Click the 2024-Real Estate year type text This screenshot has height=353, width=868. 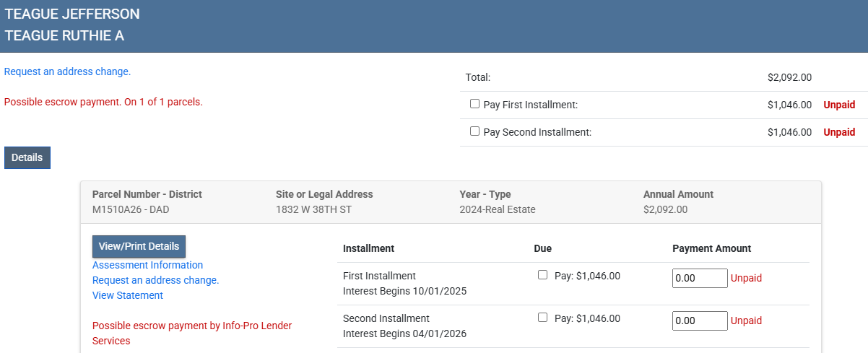(x=498, y=210)
